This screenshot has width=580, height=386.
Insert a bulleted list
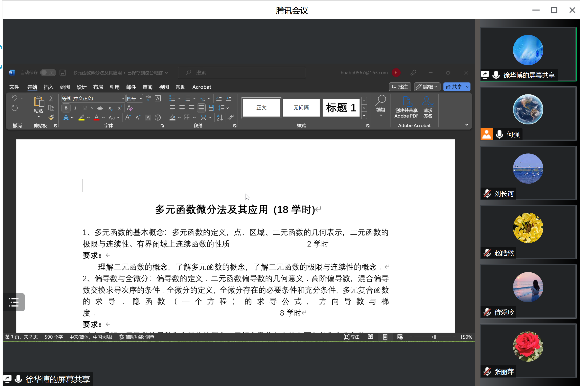click(172, 98)
